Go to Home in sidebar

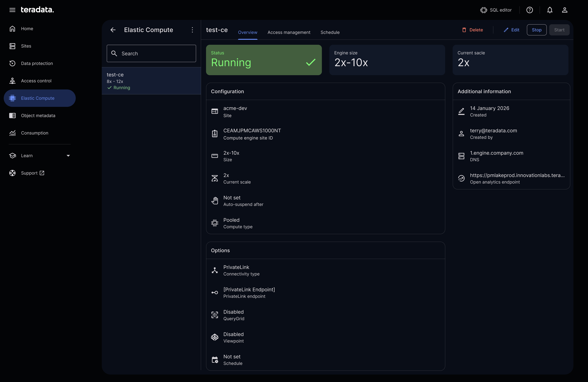point(40,29)
